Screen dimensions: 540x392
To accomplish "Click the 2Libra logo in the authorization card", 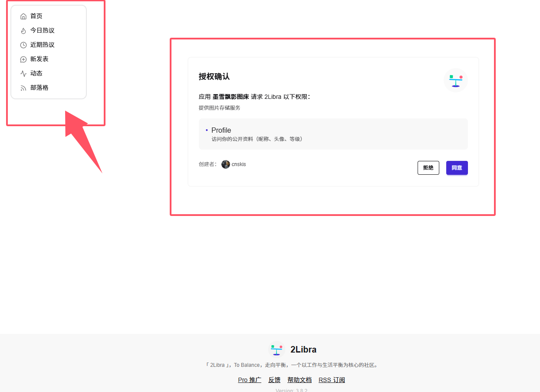I will click(455, 80).
